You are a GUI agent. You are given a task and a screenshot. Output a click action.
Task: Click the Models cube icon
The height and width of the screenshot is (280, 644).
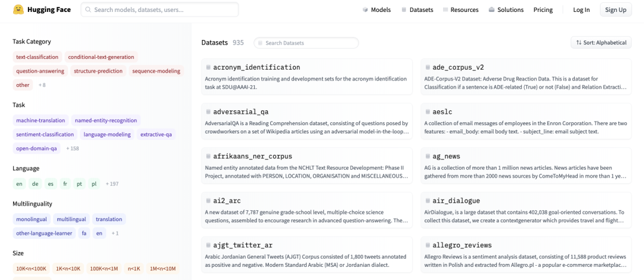(365, 10)
